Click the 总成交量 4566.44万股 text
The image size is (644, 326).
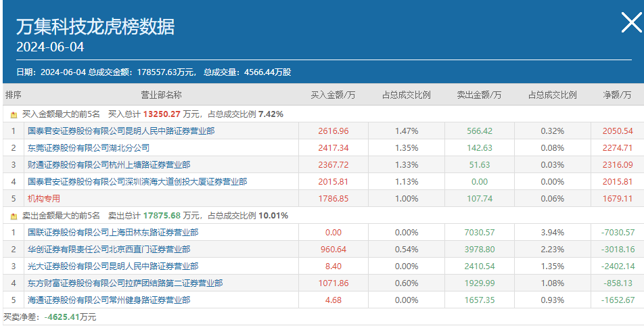(248, 72)
